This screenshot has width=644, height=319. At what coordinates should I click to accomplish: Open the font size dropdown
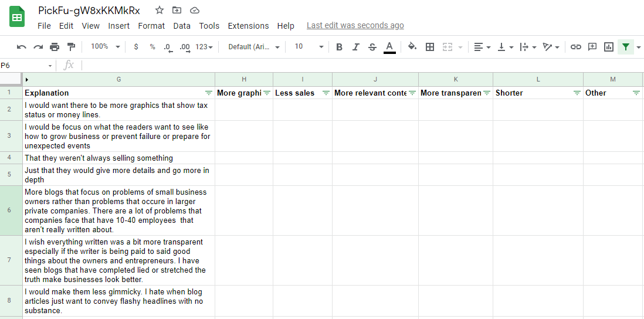[309, 47]
